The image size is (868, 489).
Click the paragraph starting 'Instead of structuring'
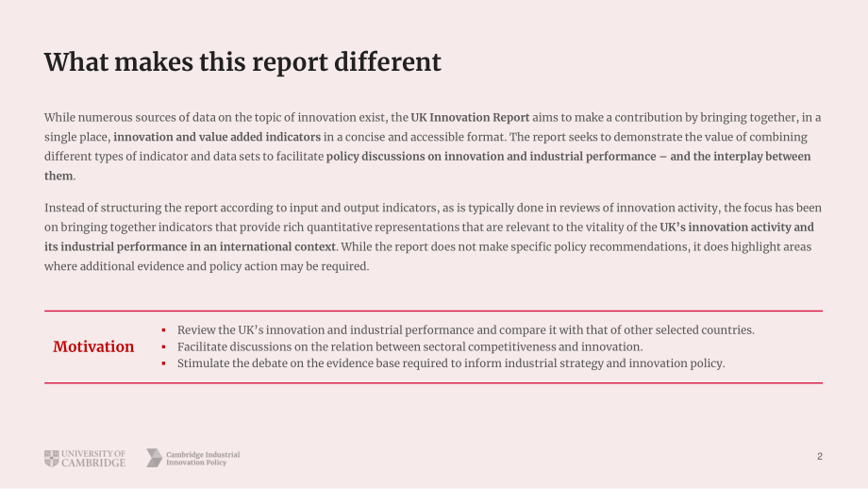tap(433, 237)
